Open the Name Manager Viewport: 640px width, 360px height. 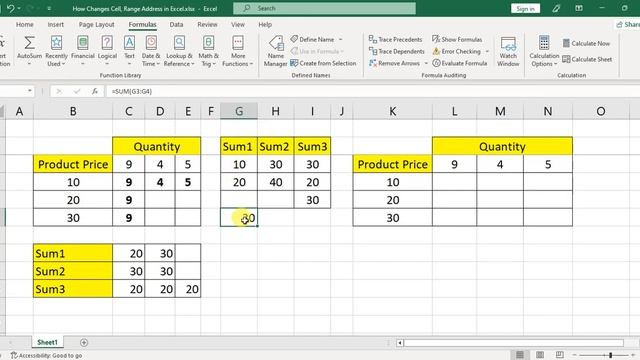[x=276, y=51]
